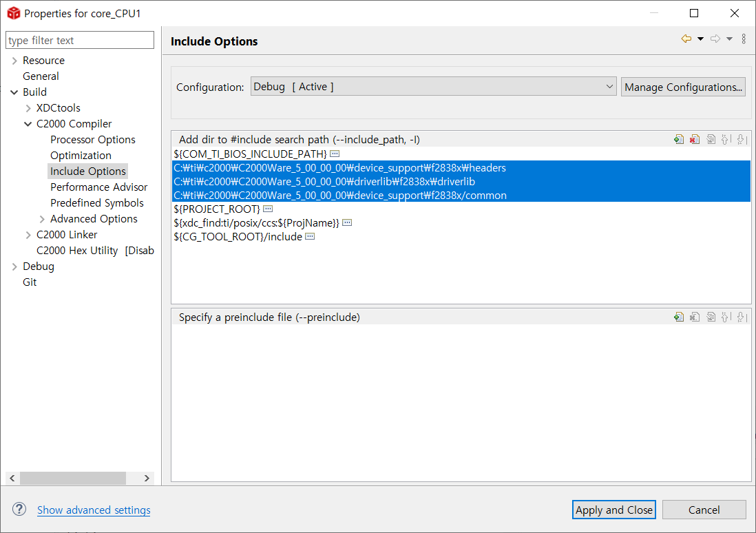The image size is (756, 533).
Task: Click tree scrollbar left arrow
Action: point(12,478)
